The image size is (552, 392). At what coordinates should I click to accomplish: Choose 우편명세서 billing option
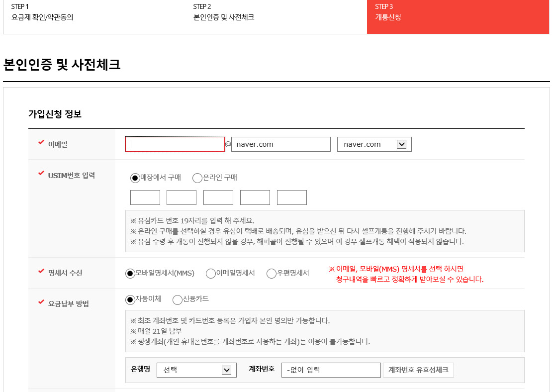272,273
